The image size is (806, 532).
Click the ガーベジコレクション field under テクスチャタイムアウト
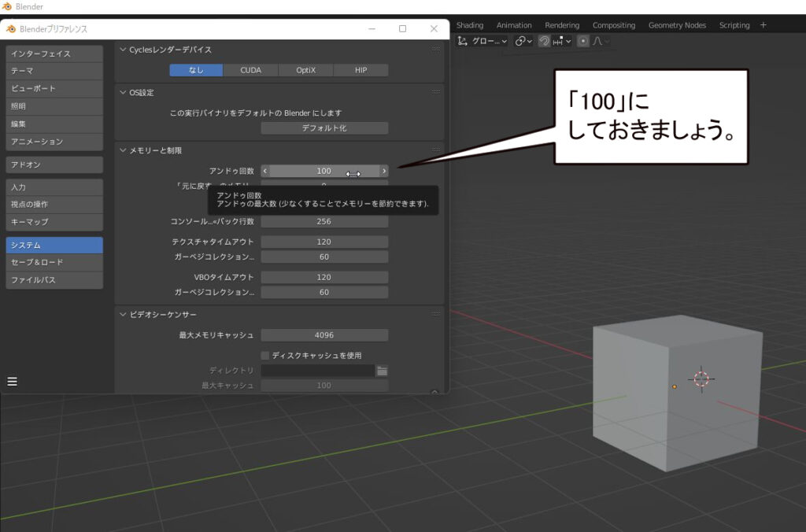(x=324, y=257)
